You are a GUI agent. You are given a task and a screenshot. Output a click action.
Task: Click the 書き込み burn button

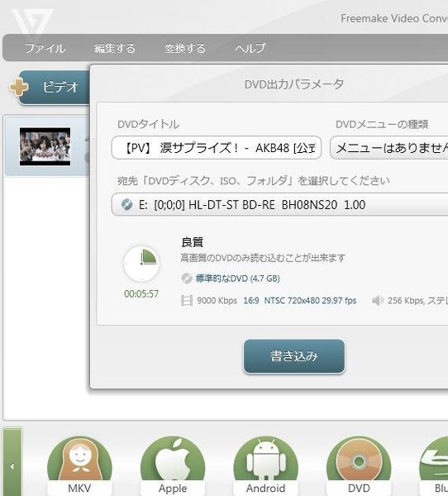tap(294, 356)
